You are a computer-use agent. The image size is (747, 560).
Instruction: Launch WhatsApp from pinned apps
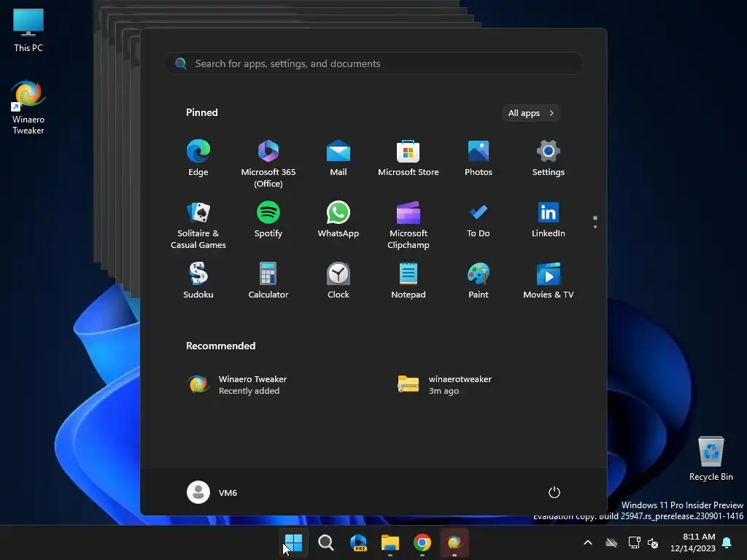338,220
